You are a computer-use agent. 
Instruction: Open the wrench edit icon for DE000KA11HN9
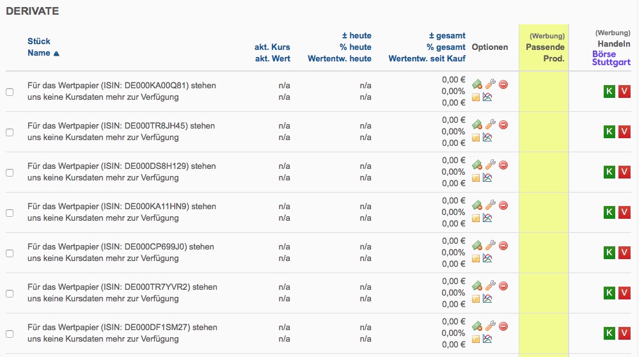tap(491, 205)
